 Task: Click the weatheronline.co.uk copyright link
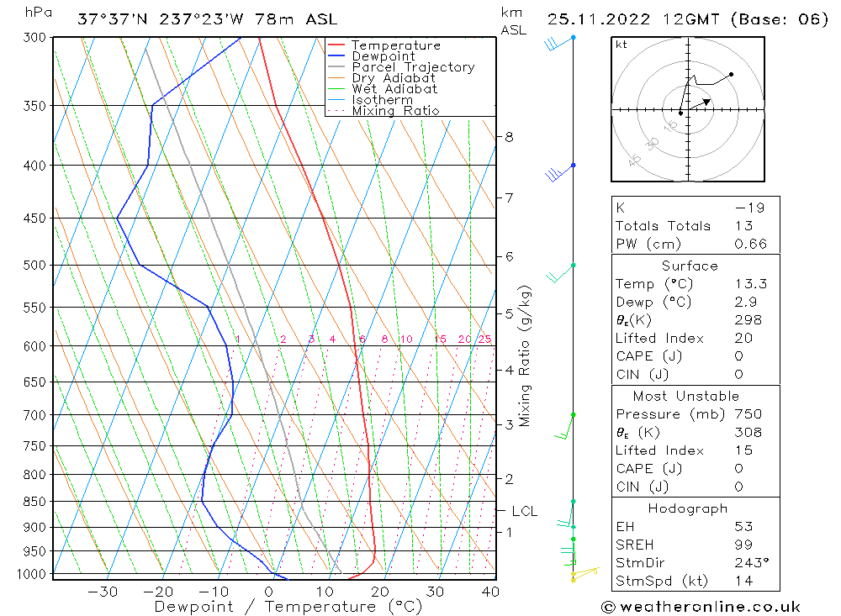coord(701,607)
